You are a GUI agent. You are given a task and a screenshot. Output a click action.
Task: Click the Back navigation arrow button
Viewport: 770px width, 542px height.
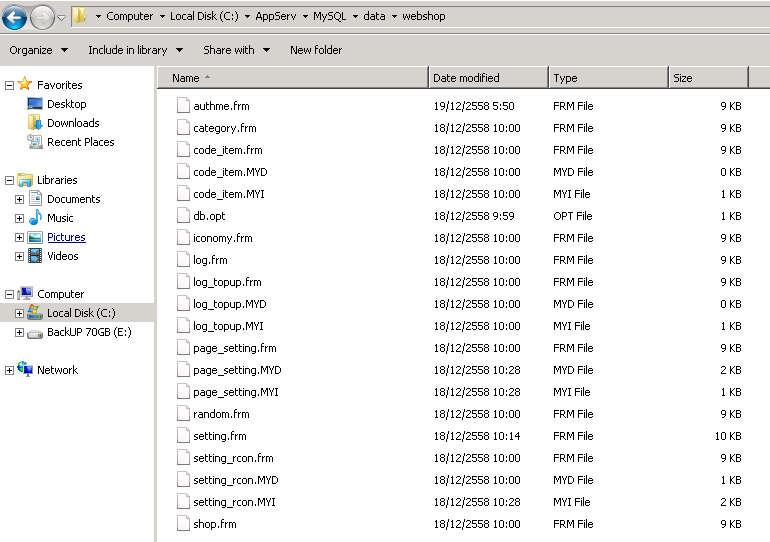(x=14, y=18)
